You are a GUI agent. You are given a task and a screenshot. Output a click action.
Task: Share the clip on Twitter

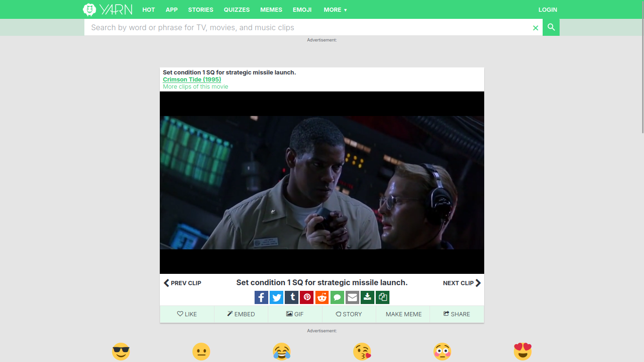pyautogui.click(x=277, y=297)
